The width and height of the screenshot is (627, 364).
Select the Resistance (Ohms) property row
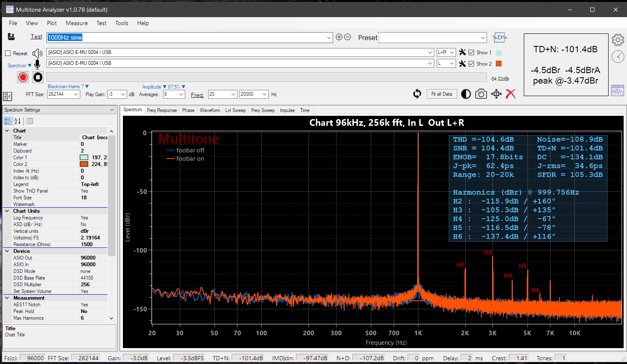coord(55,244)
